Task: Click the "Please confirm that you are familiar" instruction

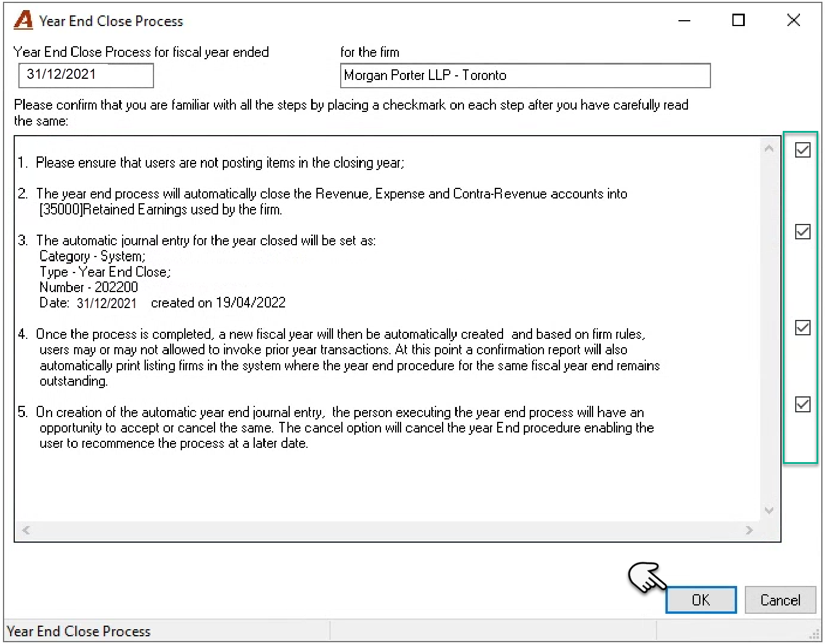Action: (x=351, y=113)
